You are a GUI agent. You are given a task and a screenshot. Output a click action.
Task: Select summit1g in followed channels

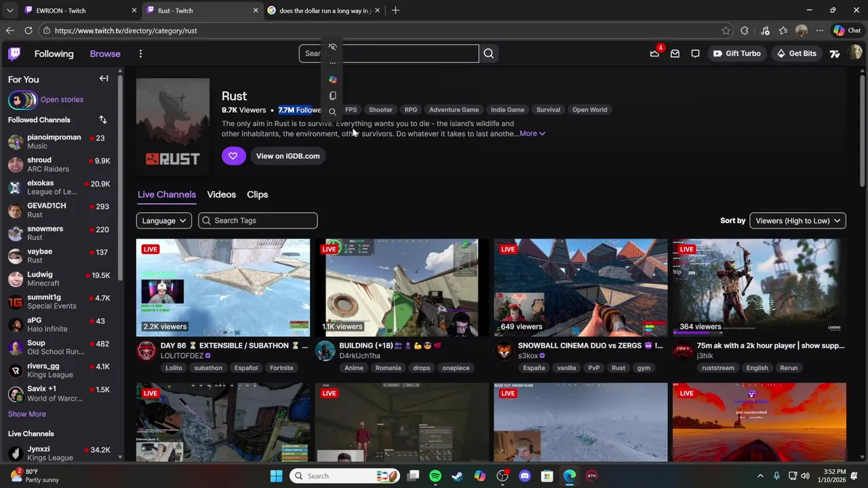(59, 302)
